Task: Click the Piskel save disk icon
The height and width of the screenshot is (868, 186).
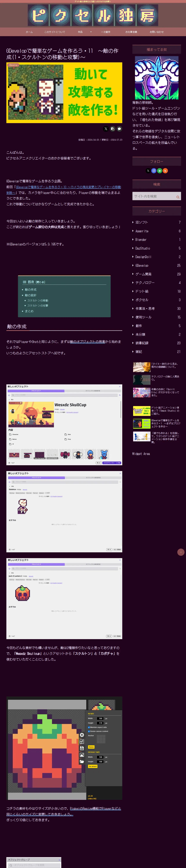Action: pyautogui.click(x=82, y=748)
